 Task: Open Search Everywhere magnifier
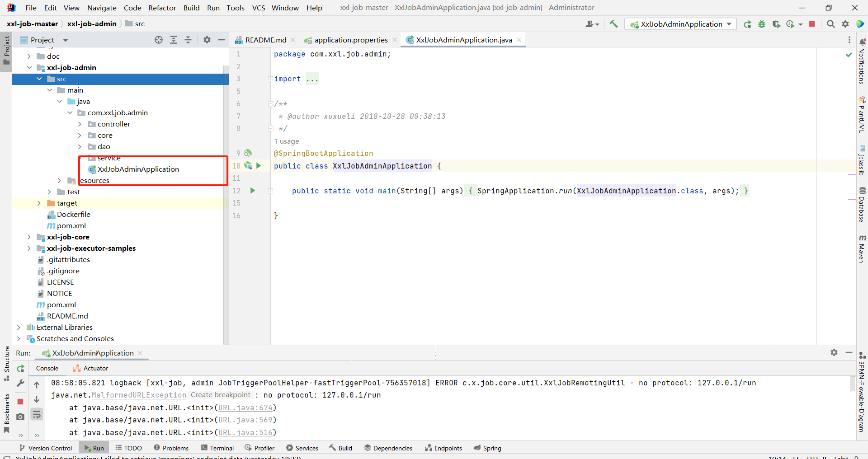(831, 24)
